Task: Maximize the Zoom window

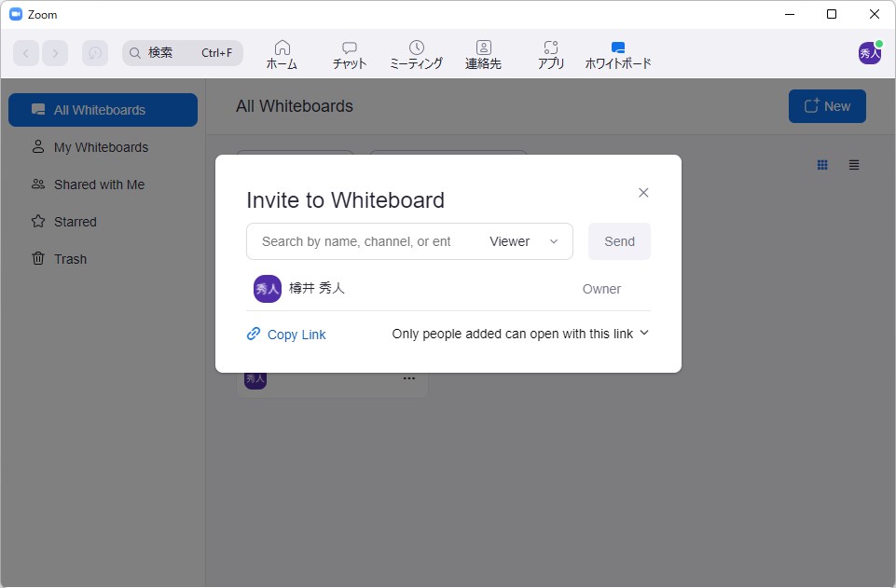Action: point(832,14)
